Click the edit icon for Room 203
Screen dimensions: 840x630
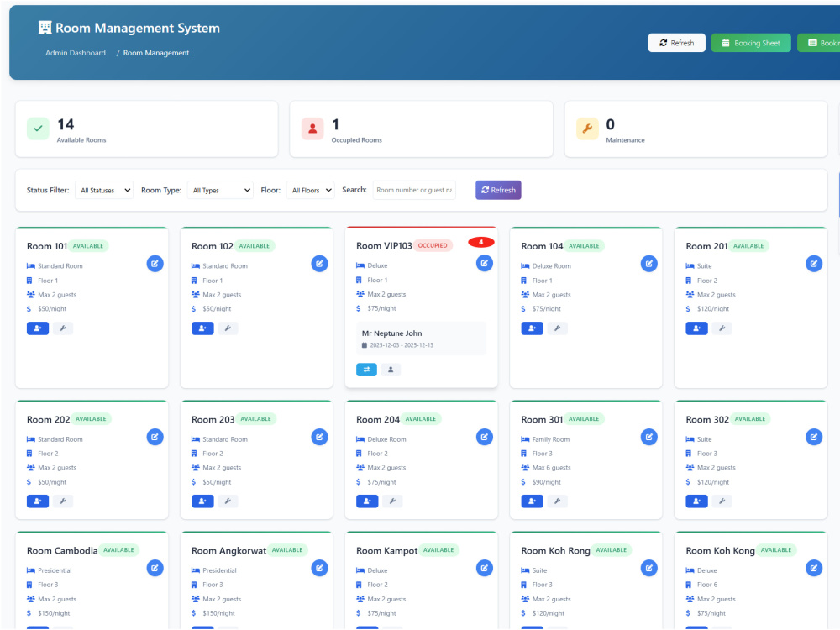click(x=319, y=437)
